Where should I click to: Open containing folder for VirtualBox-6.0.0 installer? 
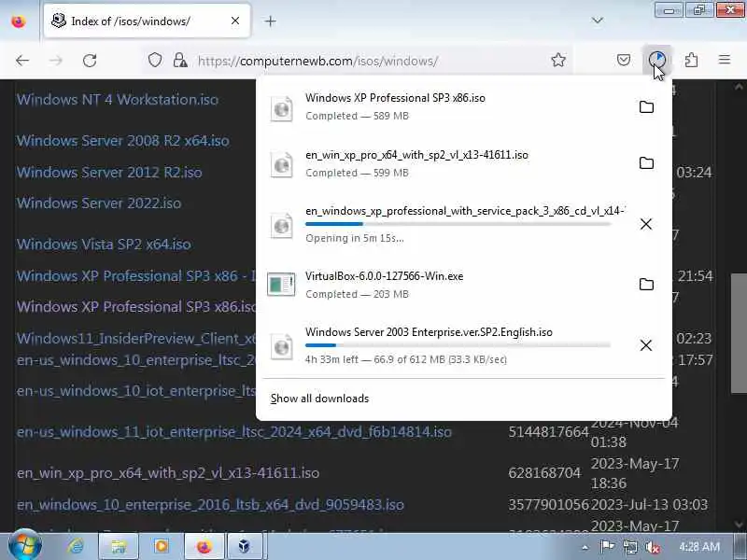[646, 285]
